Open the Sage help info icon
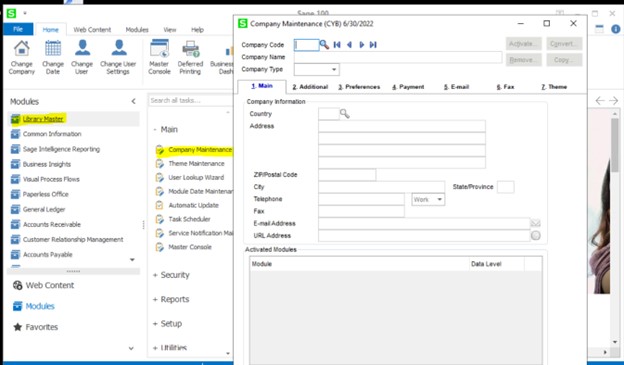 coord(615,29)
